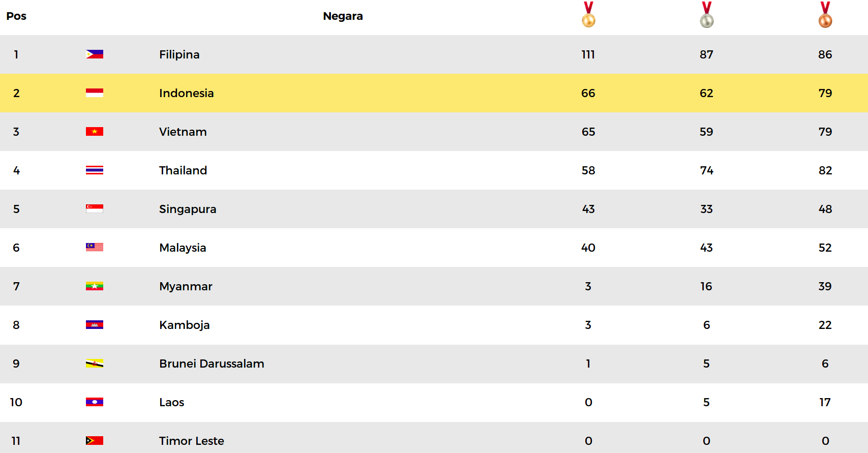Click the Malaysia flag icon
This screenshot has height=453, width=868.
[x=95, y=248]
